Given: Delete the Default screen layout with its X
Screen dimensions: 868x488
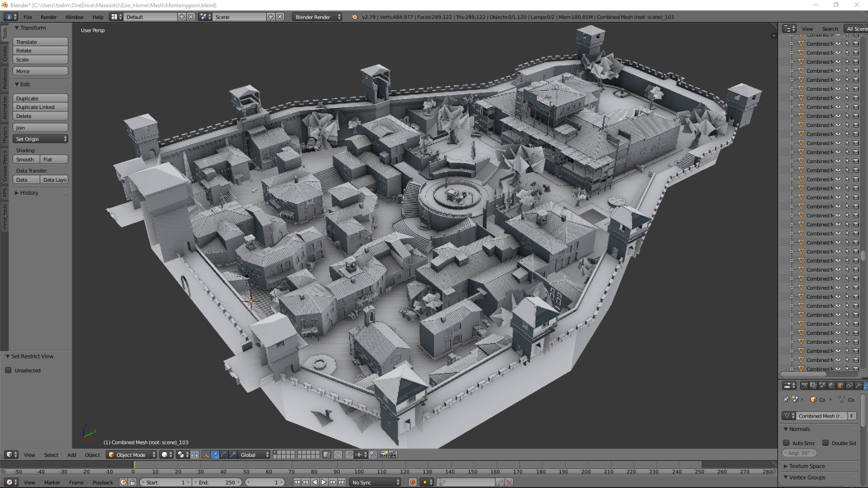Looking at the screenshot, I should pyautogui.click(x=191, y=17).
